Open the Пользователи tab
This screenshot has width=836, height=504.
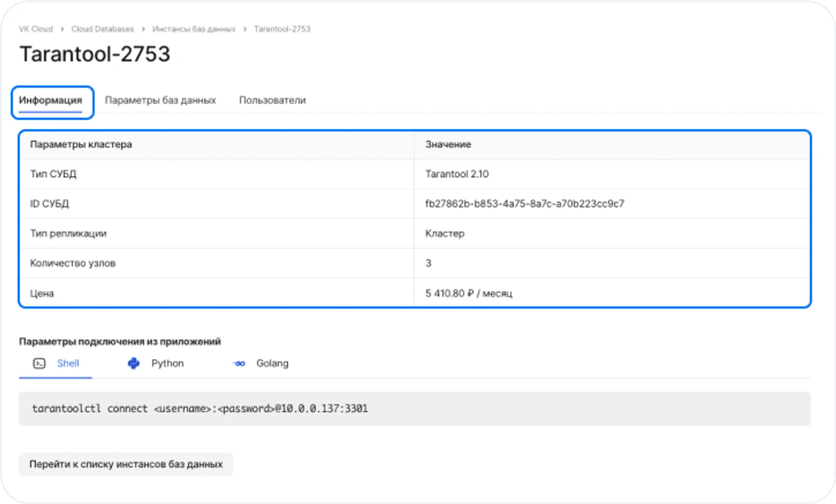(x=272, y=101)
